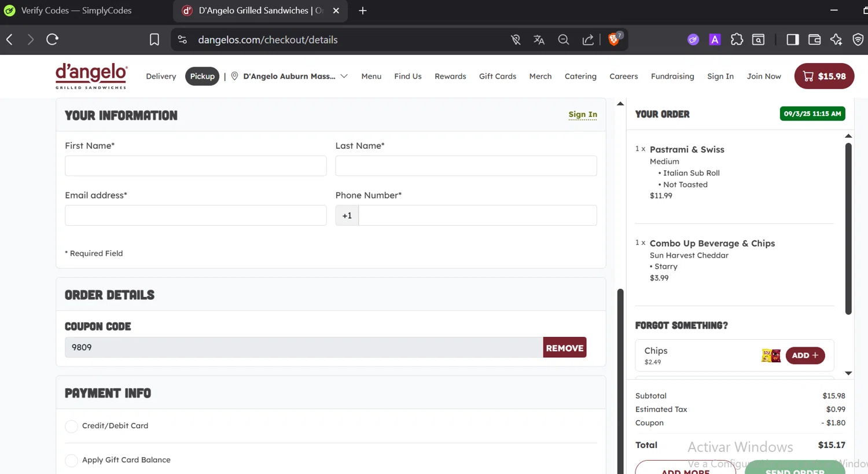Select the Pickup order mode
Viewport: 868px width, 474px height.
(x=202, y=76)
